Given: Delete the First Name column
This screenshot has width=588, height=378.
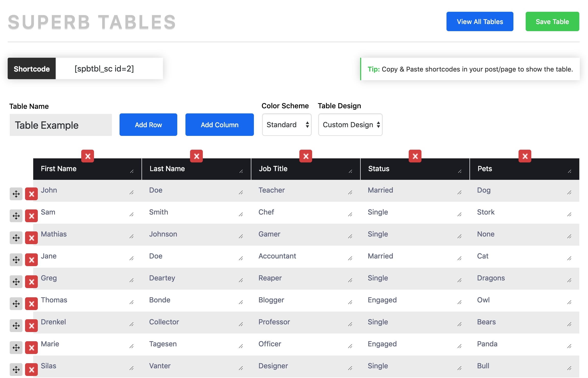Looking at the screenshot, I should click(x=88, y=156).
